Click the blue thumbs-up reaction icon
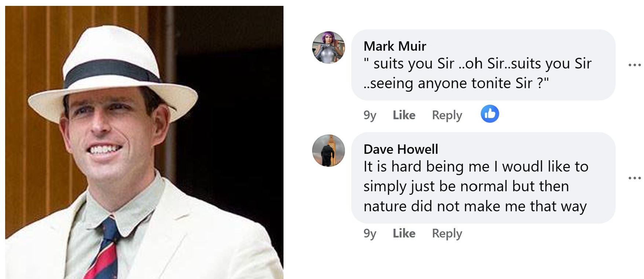The image size is (644, 279). coord(490,114)
